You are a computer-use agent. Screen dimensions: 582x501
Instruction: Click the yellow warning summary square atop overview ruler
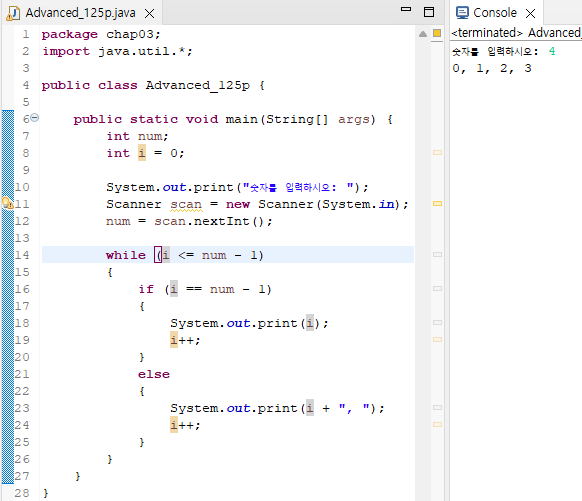coord(437,33)
